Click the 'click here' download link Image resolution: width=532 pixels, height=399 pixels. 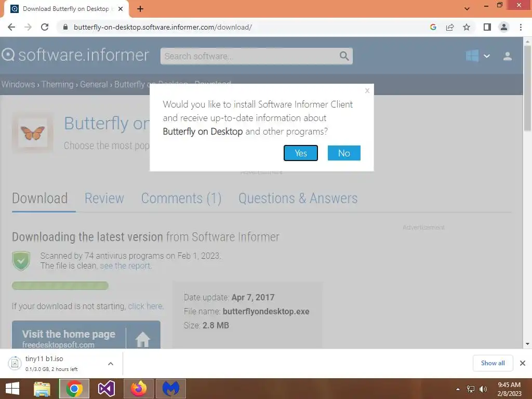145,306
